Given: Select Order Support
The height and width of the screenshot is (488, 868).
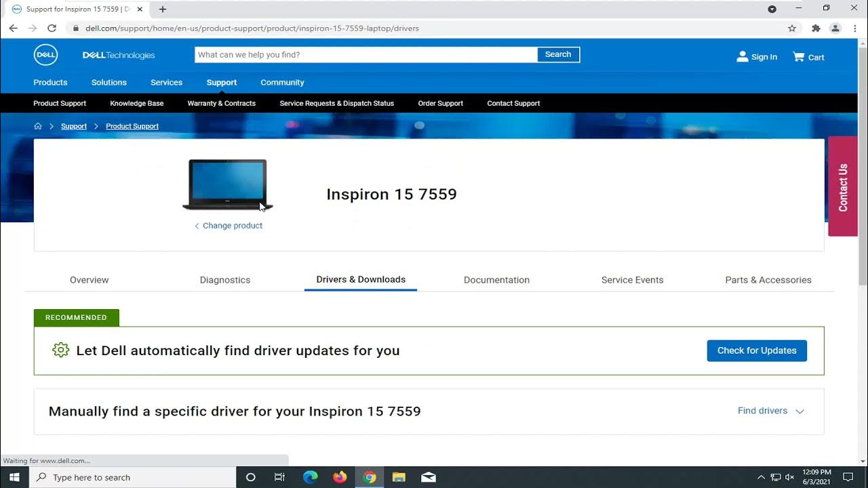Looking at the screenshot, I should pyautogui.click(x=441, y=104).
